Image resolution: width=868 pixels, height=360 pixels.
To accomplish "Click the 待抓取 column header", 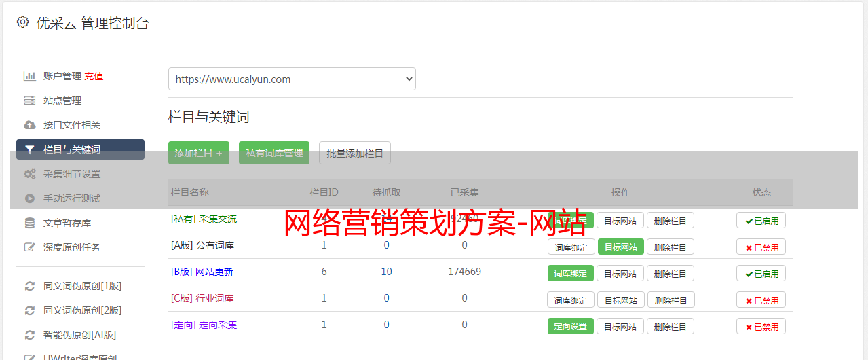I will point(386,192).
